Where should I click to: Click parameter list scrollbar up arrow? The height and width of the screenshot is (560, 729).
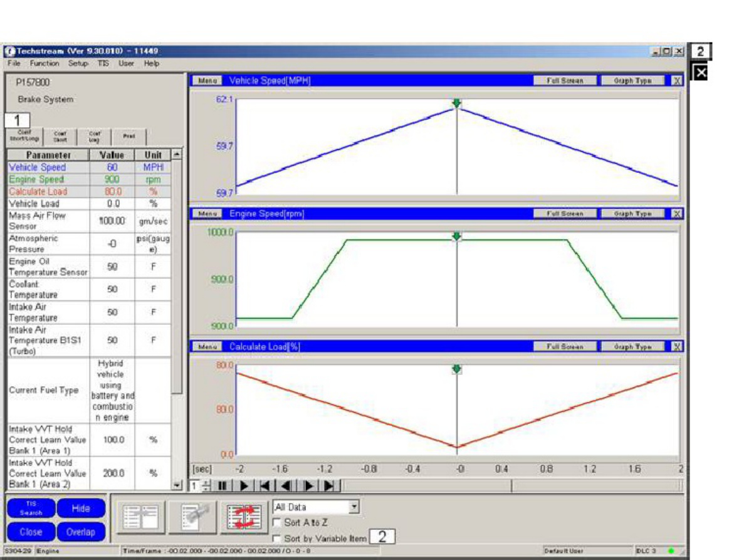[x=177, y=154]
